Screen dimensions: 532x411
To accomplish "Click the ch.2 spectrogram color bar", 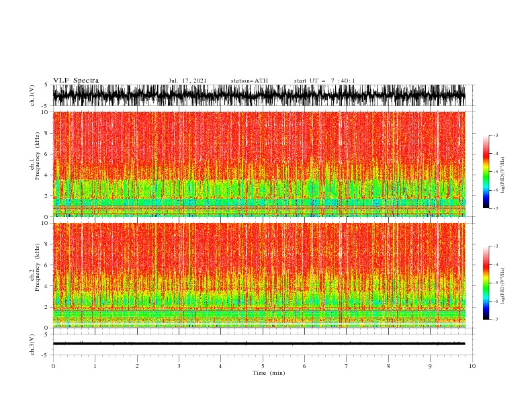I will point(486,283).
